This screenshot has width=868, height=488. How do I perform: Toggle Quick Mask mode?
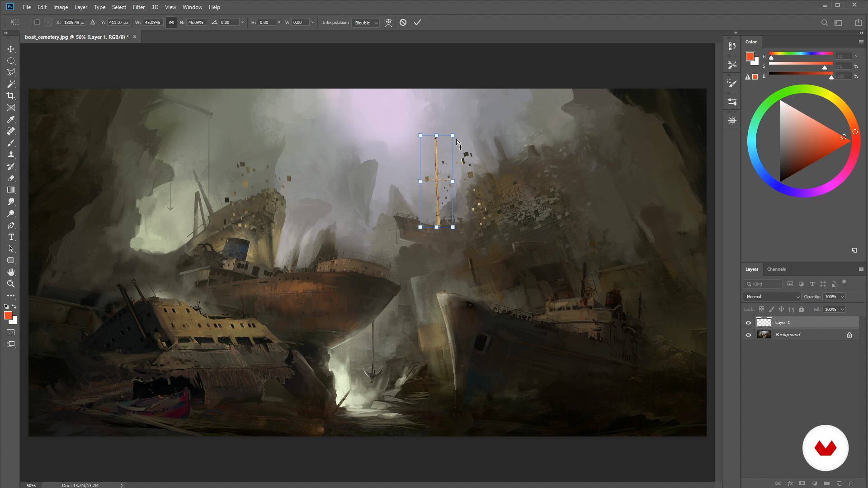[x=11, y=333]
